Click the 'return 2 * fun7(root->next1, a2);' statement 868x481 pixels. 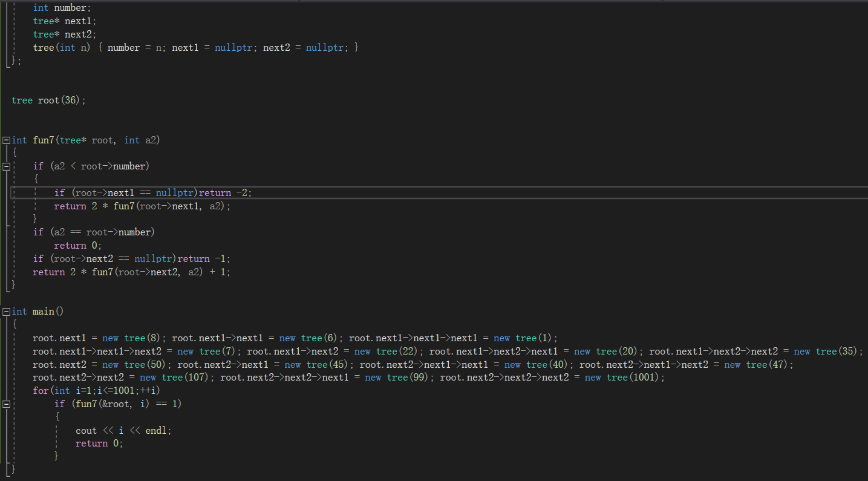pyautogui.click(x=142, y=206)
